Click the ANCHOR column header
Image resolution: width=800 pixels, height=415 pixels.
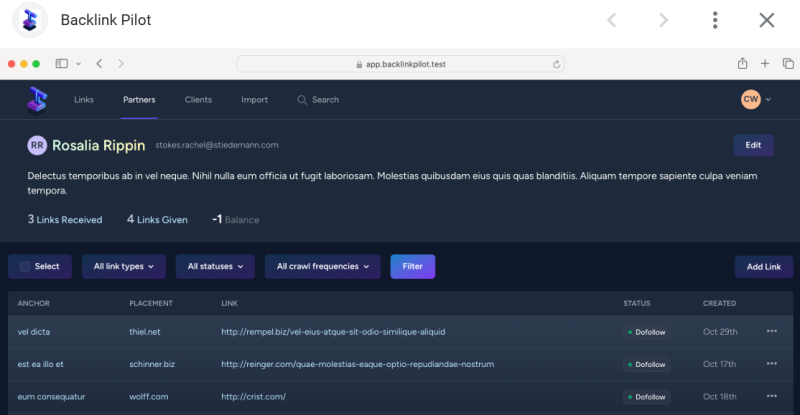point(34,303)
